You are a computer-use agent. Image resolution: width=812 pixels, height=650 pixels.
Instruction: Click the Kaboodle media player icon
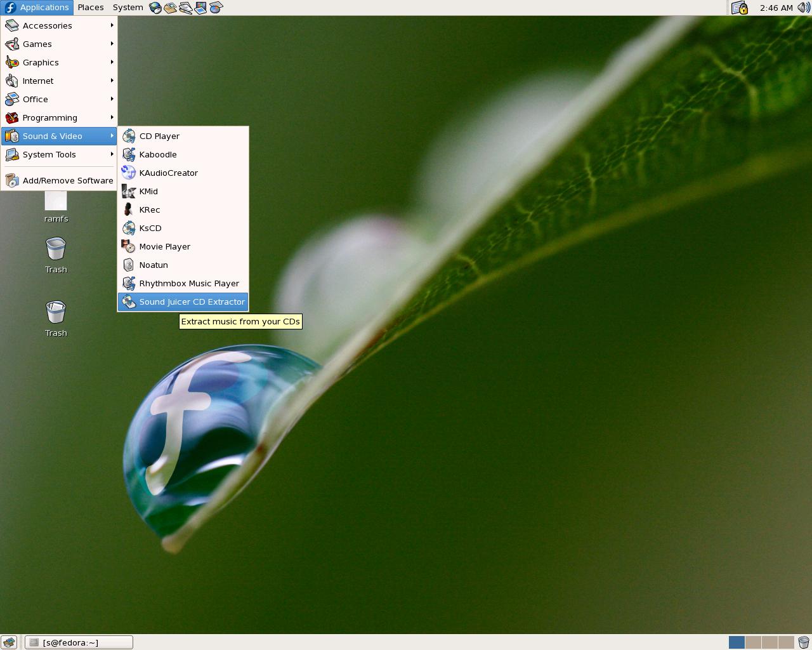(x=129, y=154)
